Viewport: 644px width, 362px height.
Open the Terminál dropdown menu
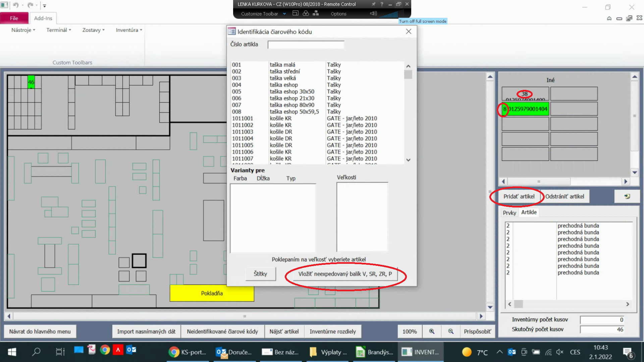[x=59, y=30]
